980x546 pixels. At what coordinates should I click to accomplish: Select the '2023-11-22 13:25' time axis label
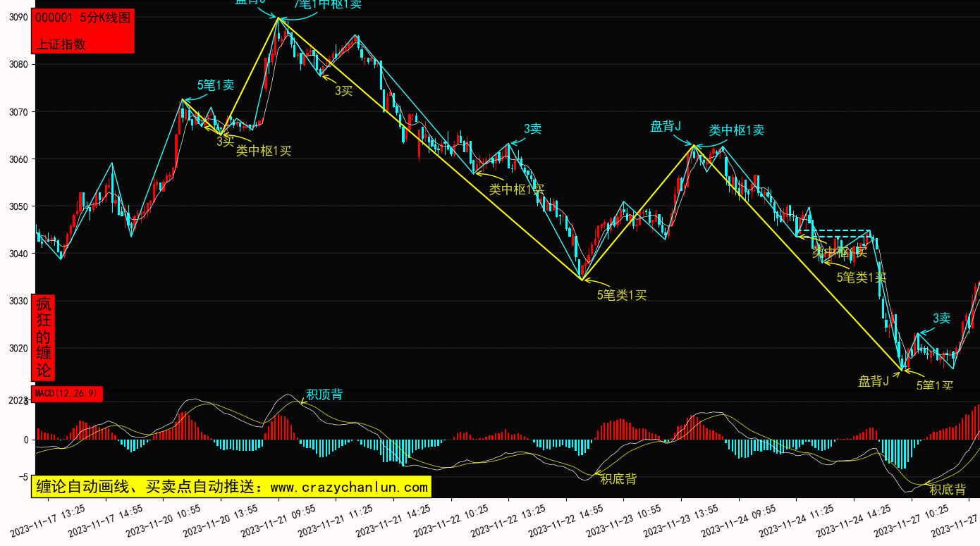pos(508,520)
